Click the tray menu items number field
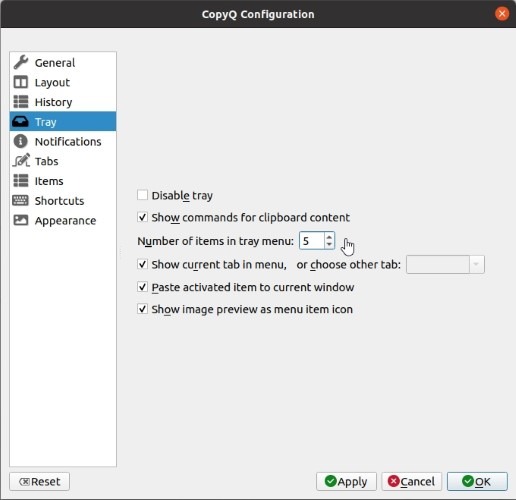516x500 pixels. click(x=312, y=241)
